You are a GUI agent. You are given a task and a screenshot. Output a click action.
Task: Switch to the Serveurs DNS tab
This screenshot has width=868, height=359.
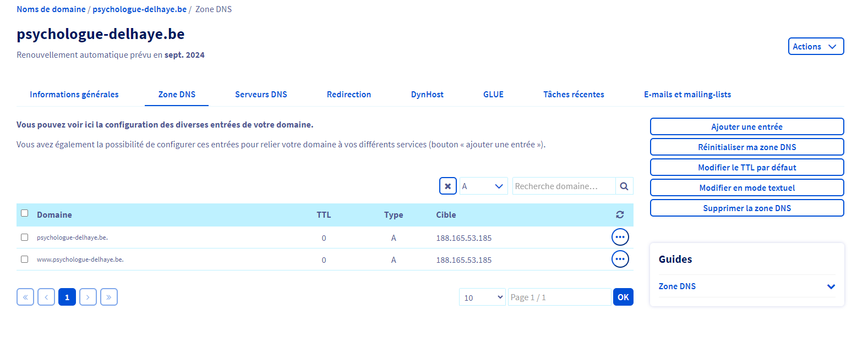261,95
